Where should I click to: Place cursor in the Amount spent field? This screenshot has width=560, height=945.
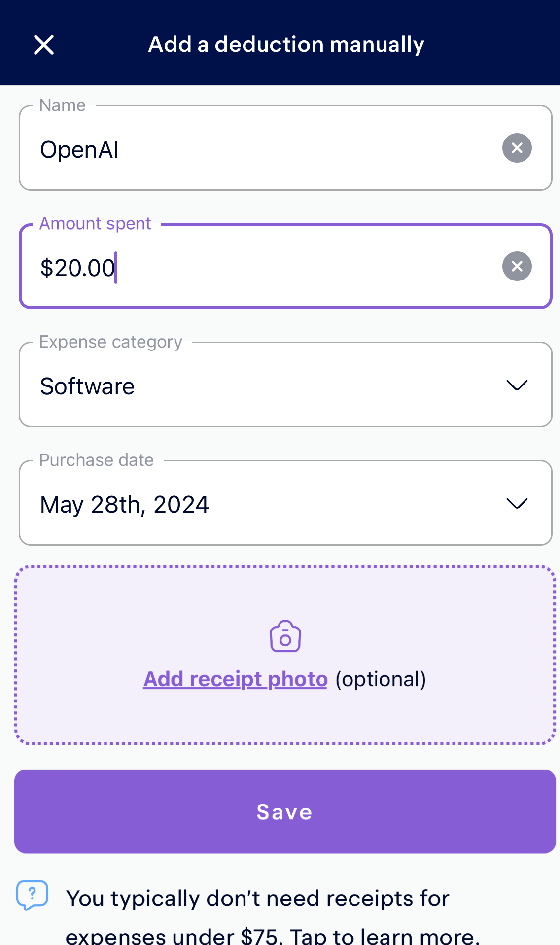[285, 266]
